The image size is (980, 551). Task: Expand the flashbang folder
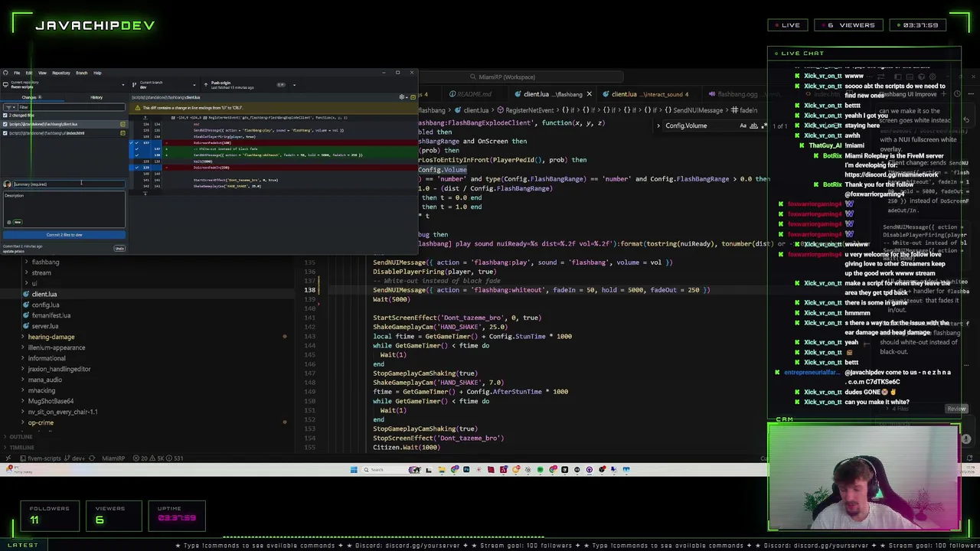pos(45,262)
